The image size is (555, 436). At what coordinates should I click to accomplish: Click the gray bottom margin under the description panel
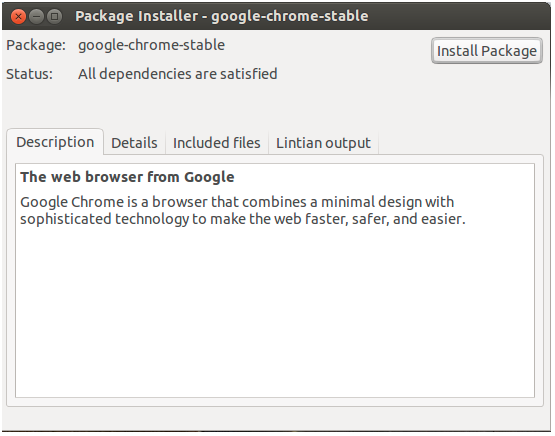275,419
